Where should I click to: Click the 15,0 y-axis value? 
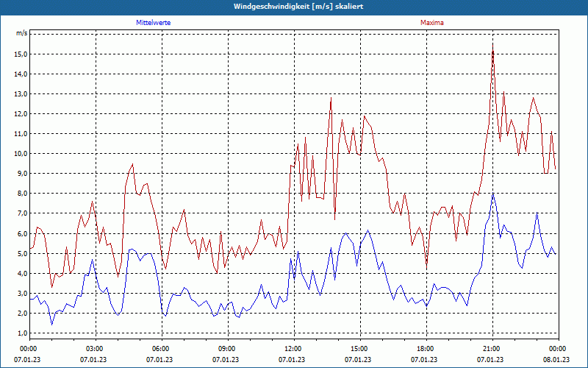pos(21,54)
